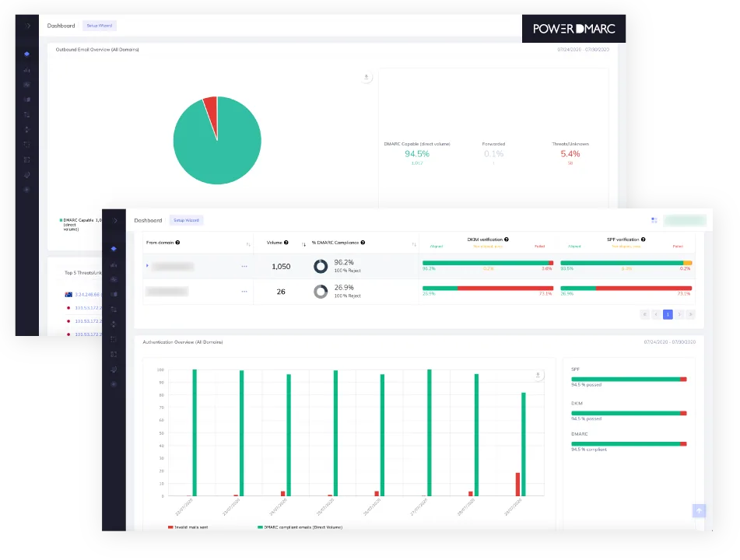This screenshot has height=560, width=740.
Task: Go to first page of the domain table
Action: point(644,314)
